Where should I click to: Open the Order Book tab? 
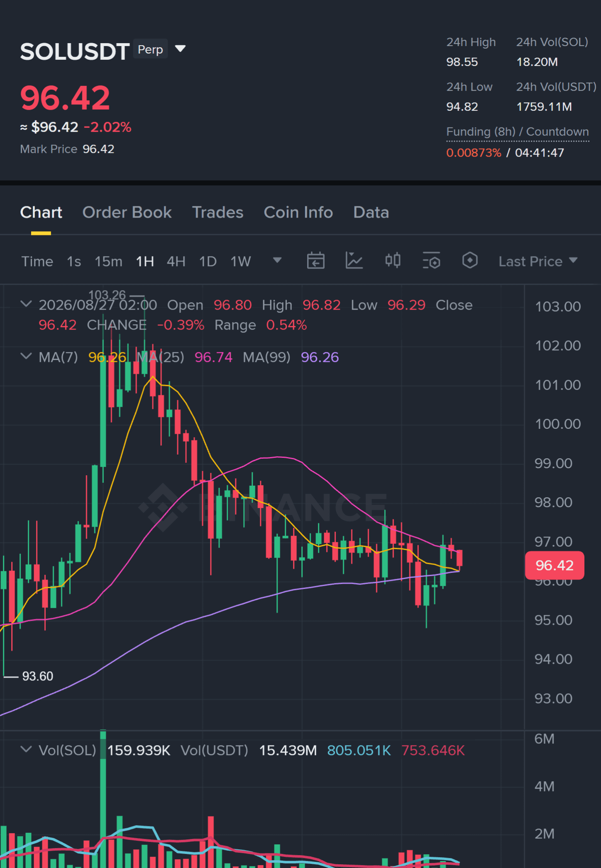127,212
